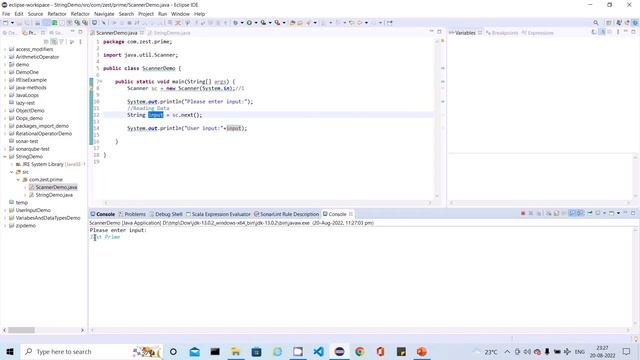Open the New file dropdown arrow

point(12,23)
